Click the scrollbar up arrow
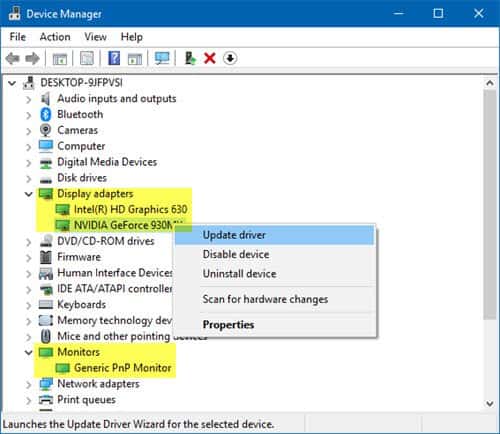 click(x=490, y=83)
